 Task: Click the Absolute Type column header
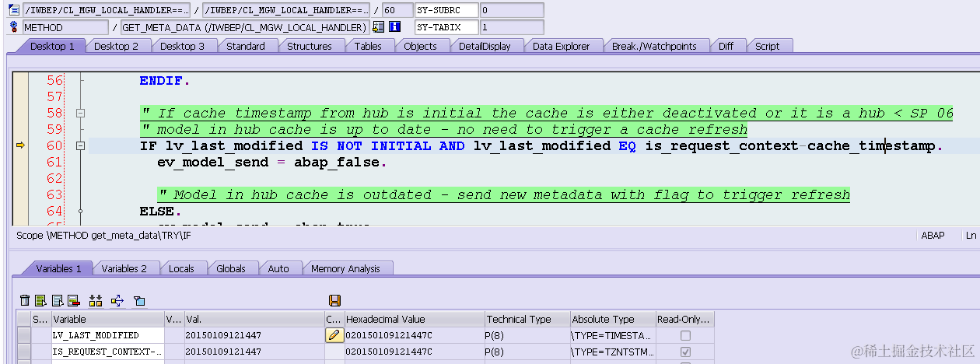612,319
